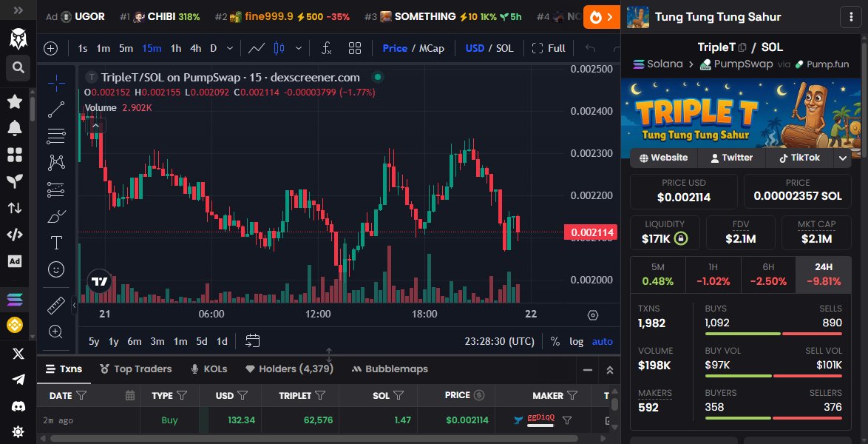Click the horizontal scrollbar under transactions
Viewport: 868px width, 444px height.
[314, 439]
